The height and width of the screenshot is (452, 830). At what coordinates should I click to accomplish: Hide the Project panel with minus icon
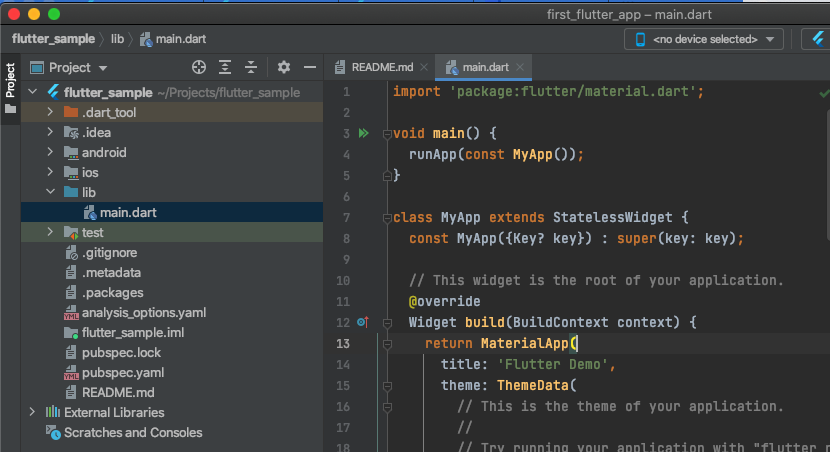[x=310, y=67]
